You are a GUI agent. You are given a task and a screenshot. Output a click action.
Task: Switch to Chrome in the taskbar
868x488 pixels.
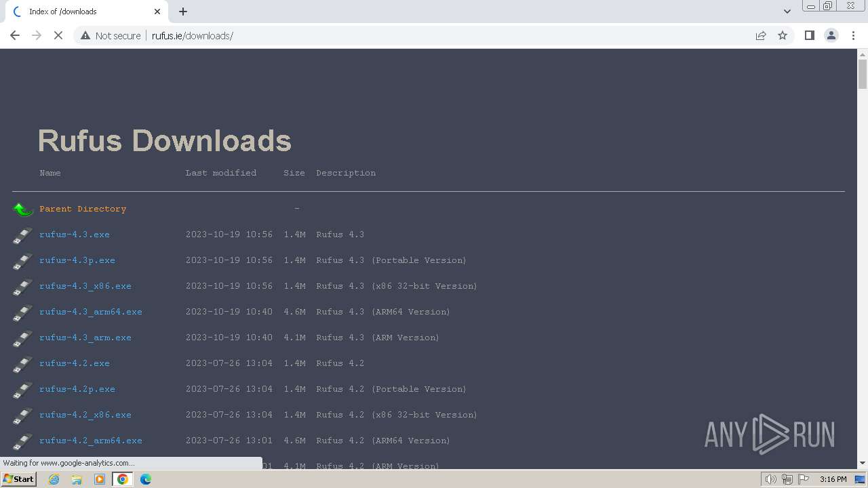click(x=123, y=479)
